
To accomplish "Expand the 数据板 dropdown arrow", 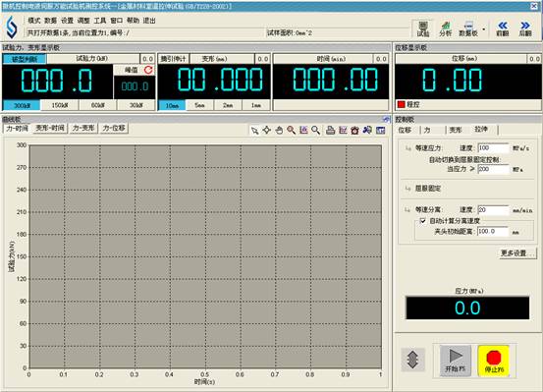I will (x=484, y=29).
